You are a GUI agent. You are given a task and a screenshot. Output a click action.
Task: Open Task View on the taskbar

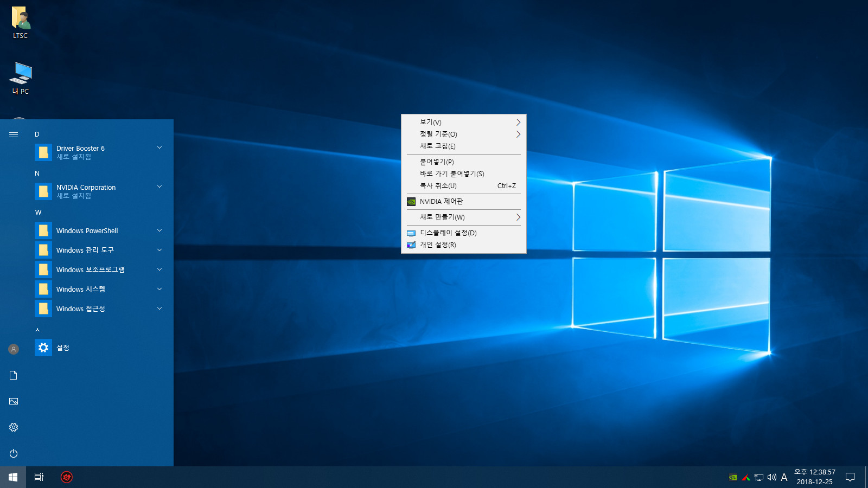[x=39, y=477]
